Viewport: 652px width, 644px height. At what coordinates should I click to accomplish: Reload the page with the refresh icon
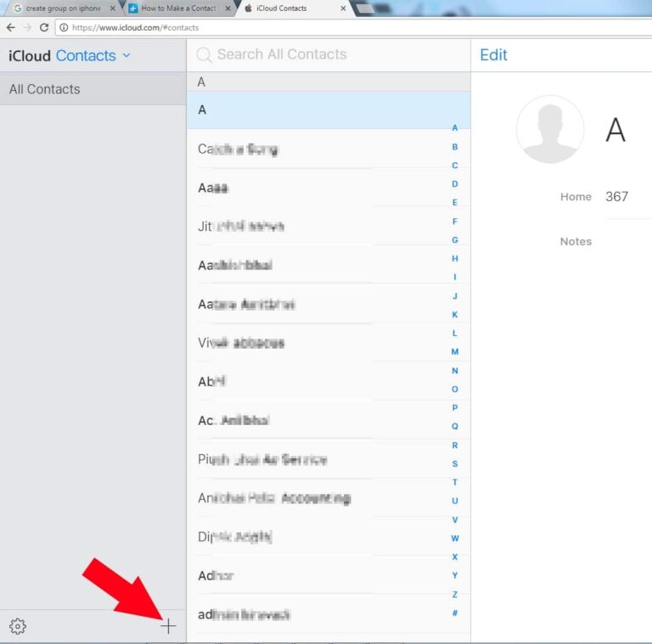[44, 27]
